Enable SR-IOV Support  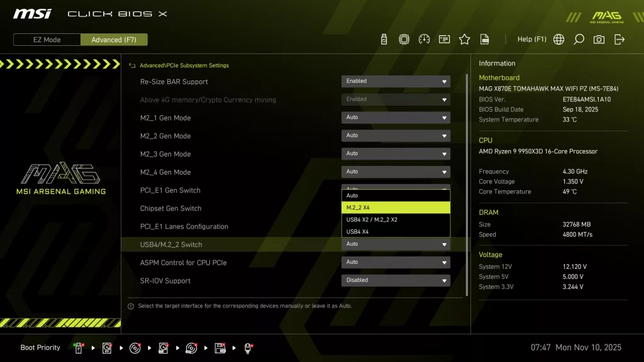pyautogui.click(x=395, y=280)
